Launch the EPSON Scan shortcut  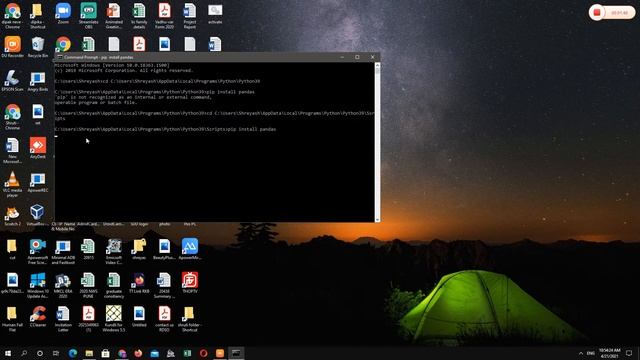[x=13, y=81]
